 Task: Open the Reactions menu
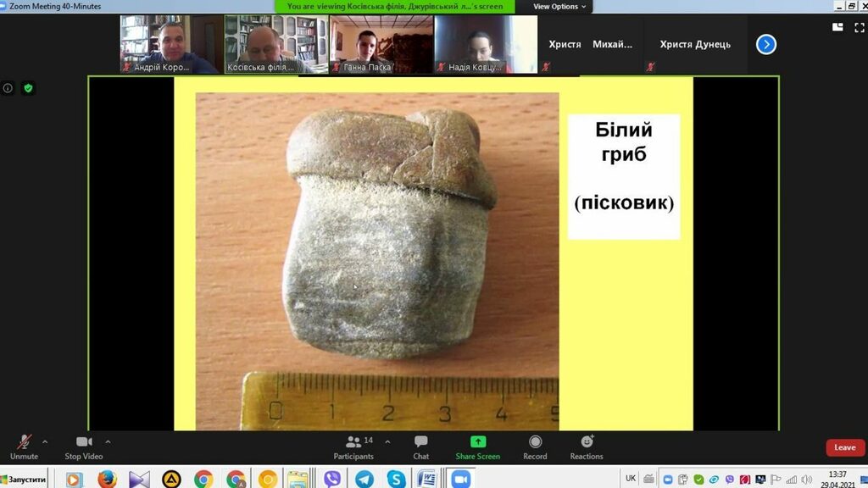(x=586, y=446)
